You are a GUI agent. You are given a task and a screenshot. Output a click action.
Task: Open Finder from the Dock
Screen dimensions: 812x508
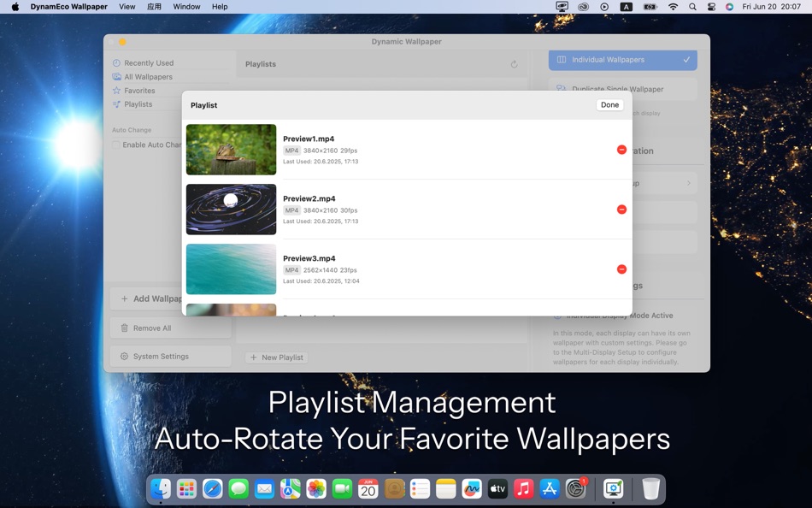point(161,488)
